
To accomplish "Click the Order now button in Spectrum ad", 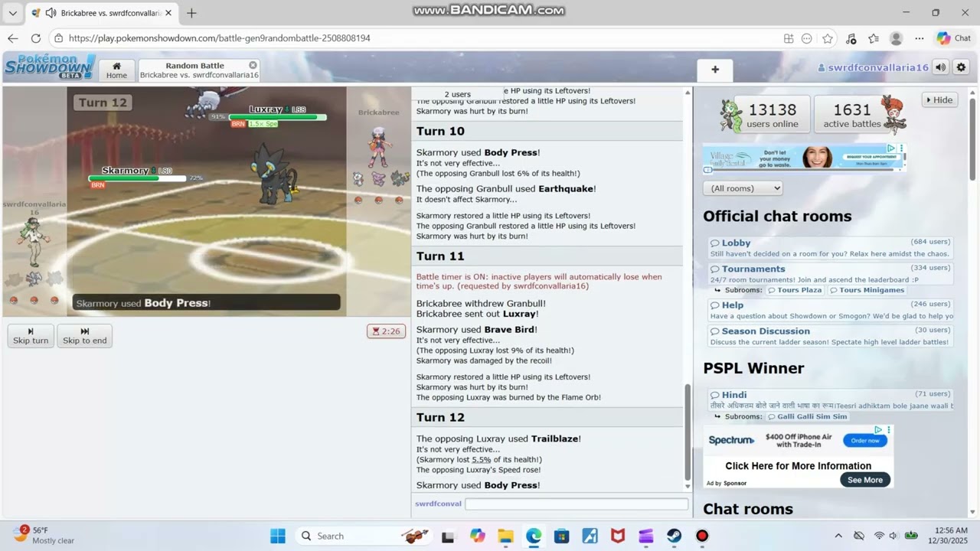I will tap(865, 440).
